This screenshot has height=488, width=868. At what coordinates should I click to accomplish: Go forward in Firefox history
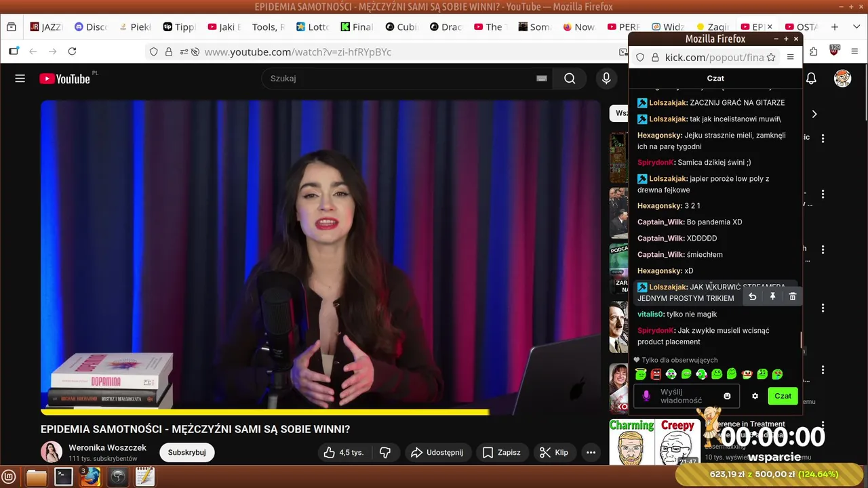(x=52, y=52)
